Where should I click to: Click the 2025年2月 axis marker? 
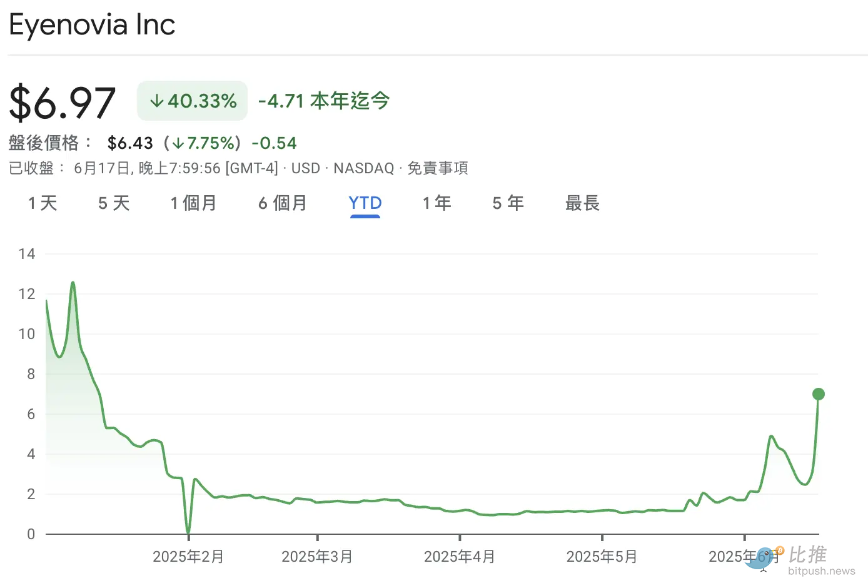click(x=188, y=556)
